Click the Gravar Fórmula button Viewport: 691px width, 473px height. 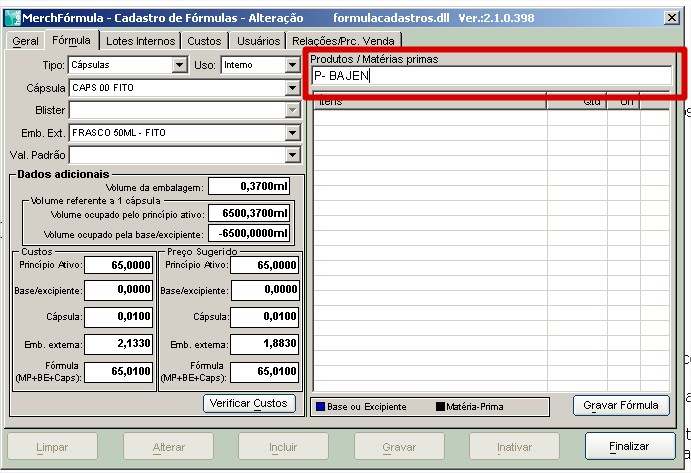pos(621,405)
